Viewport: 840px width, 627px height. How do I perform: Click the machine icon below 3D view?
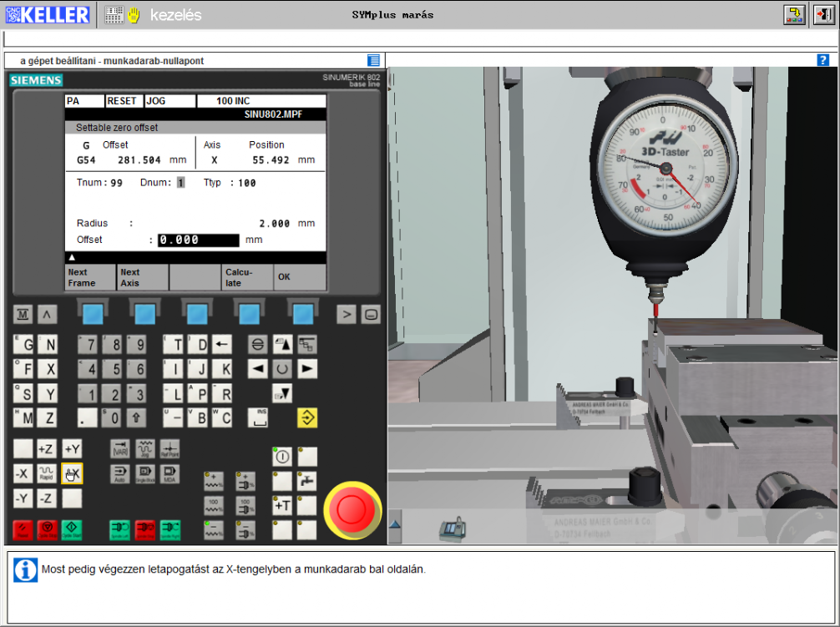453,529
